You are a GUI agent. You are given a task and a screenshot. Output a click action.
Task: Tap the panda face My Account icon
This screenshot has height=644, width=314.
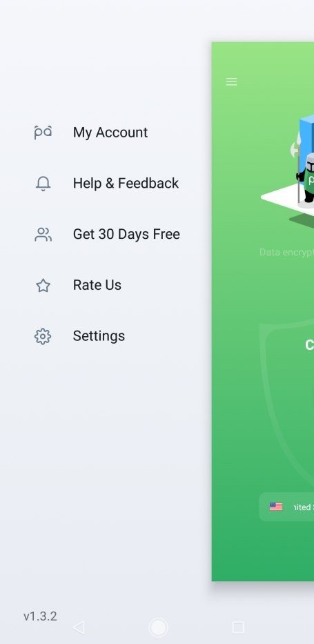(x=43, y=133)
